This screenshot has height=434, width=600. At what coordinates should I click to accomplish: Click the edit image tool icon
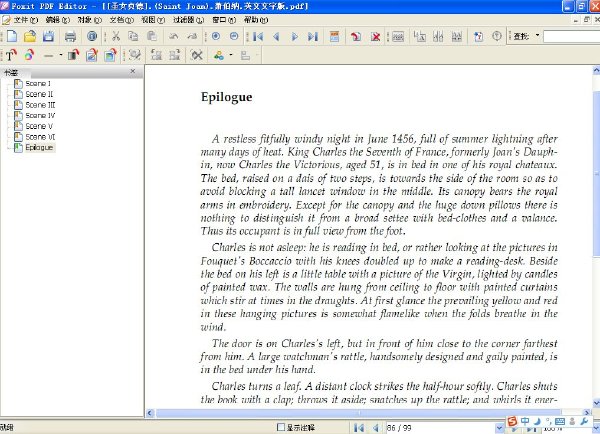coord(92,55)
